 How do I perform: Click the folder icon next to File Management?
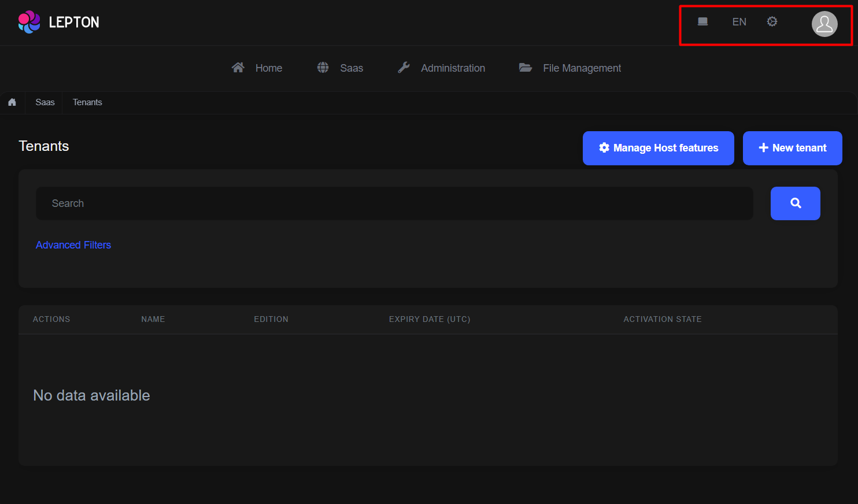[526, 67]
